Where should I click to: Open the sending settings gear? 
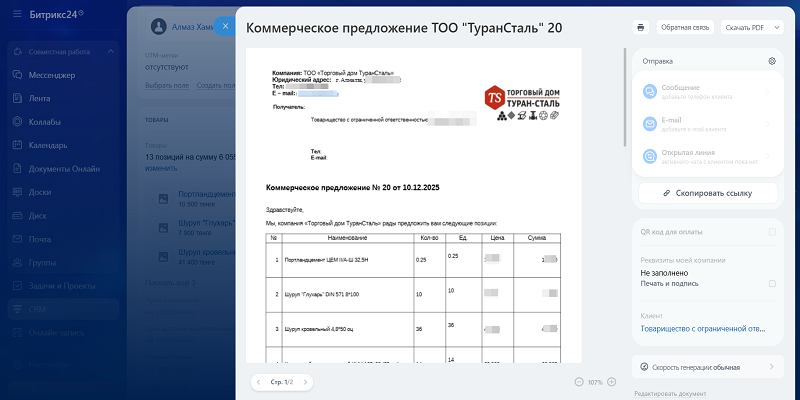772,61
